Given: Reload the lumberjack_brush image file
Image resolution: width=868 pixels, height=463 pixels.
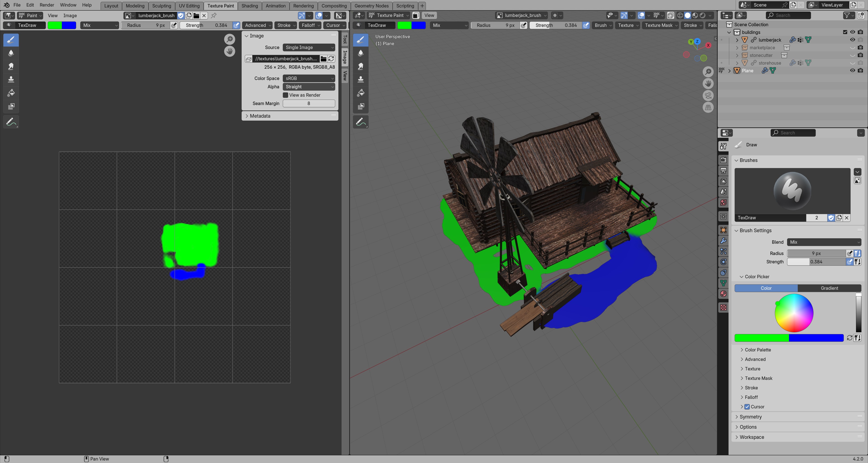Looking at the screenshot, I should (x=331, y=58).
